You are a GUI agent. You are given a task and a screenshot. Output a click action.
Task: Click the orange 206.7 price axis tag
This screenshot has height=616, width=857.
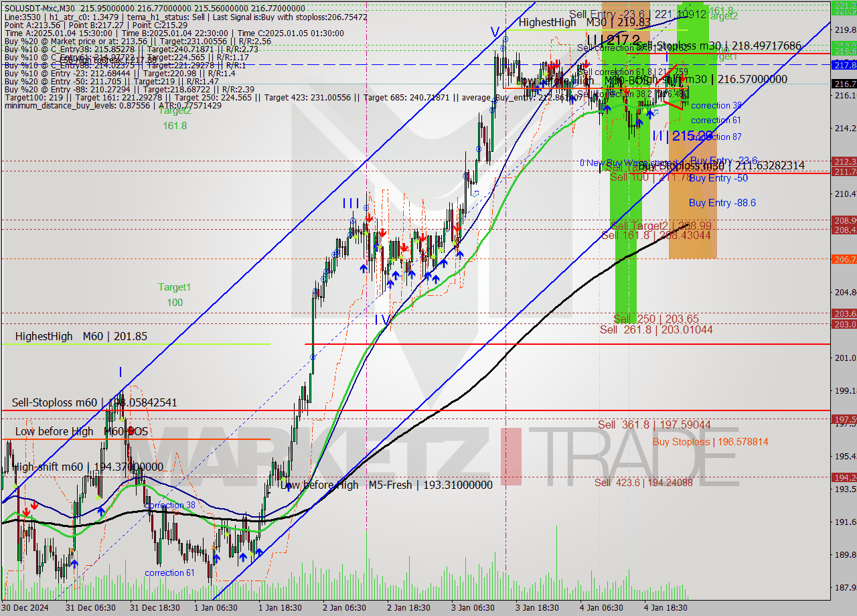(844, 258)
